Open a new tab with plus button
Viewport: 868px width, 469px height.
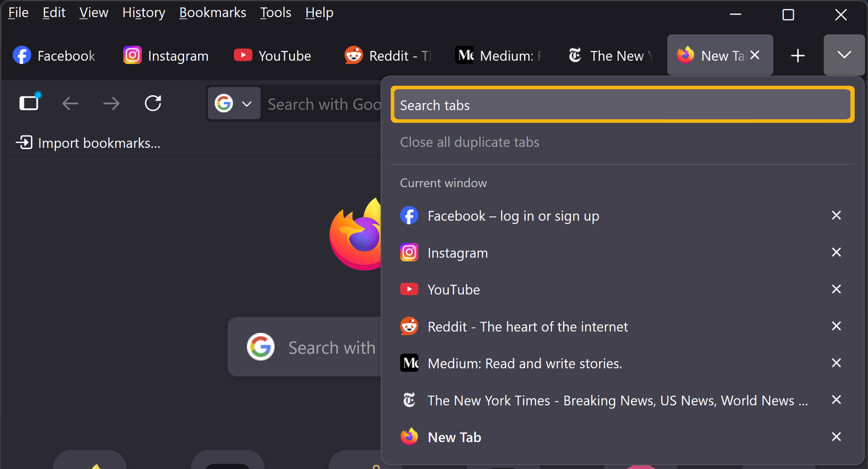click(x=797, y=55)
